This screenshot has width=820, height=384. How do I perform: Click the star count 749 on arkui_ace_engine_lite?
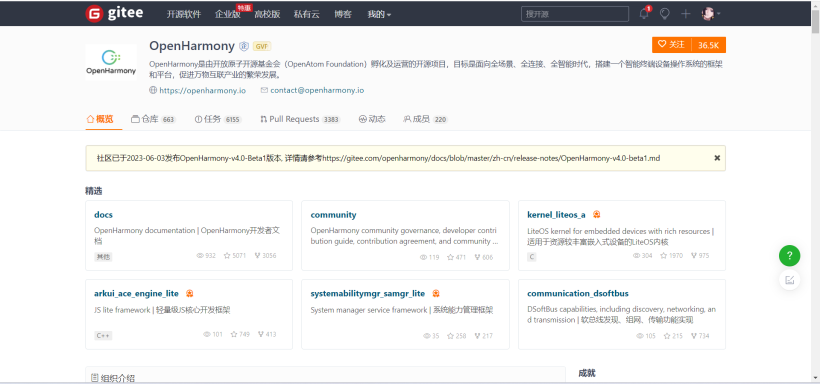(x=241, y=334)
